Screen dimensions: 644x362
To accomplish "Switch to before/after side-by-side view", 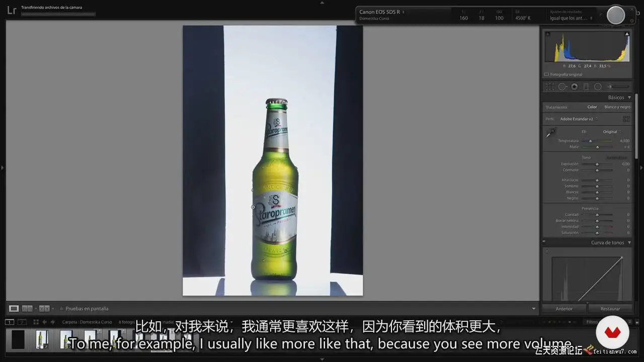I will [27, 309].
